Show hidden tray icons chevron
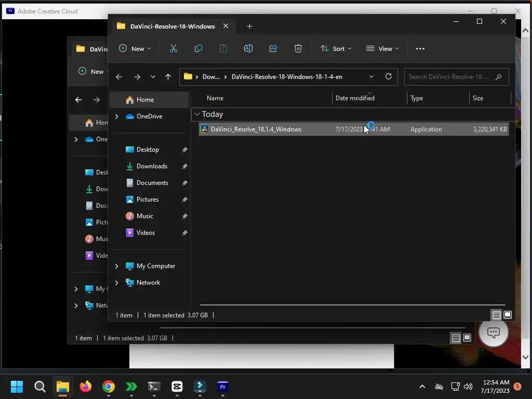 click(x=422, y=387)
